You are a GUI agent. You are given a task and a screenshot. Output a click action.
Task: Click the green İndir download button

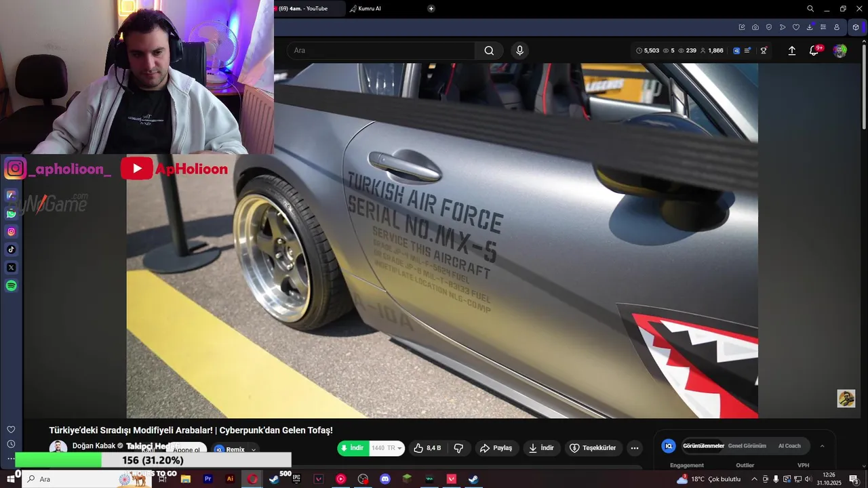click(x=353, y=448)
